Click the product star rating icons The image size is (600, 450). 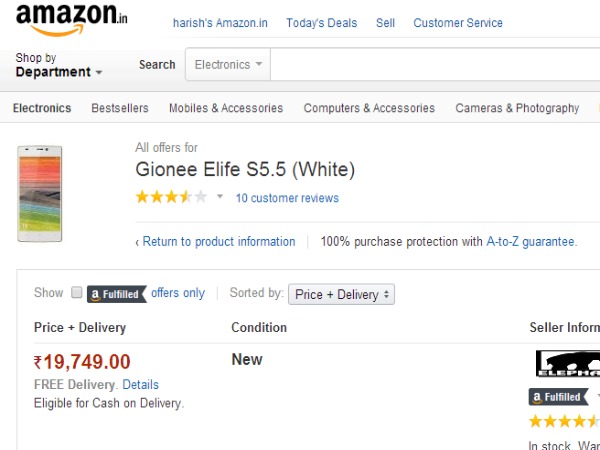coord(171,197)
